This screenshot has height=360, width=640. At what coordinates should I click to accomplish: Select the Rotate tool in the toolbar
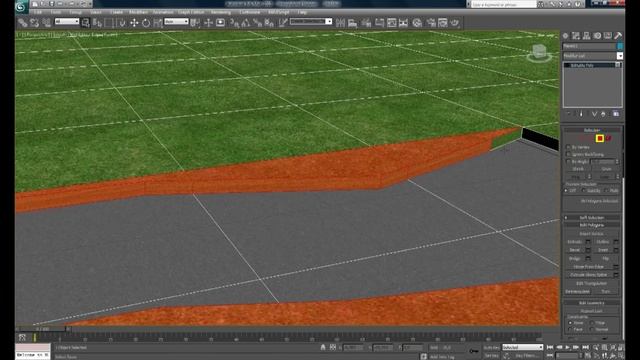tap(146, 23)
